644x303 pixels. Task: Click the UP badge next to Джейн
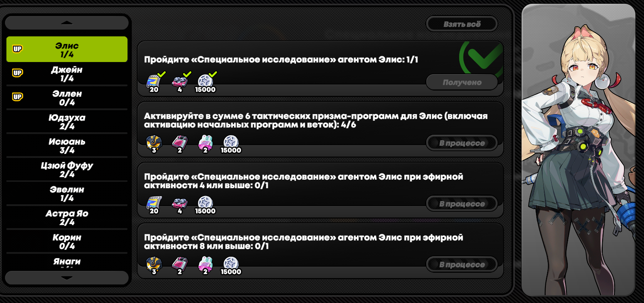click(17, 73)
